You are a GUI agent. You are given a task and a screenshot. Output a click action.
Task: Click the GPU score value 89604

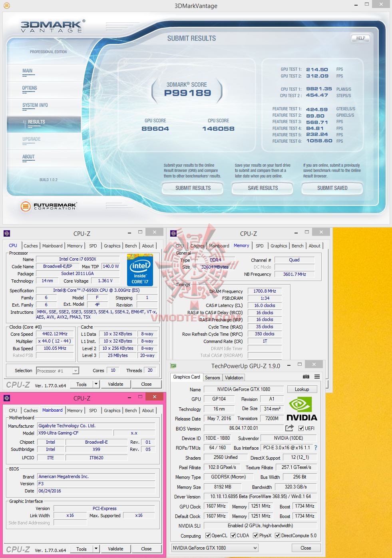click(155, 129)
